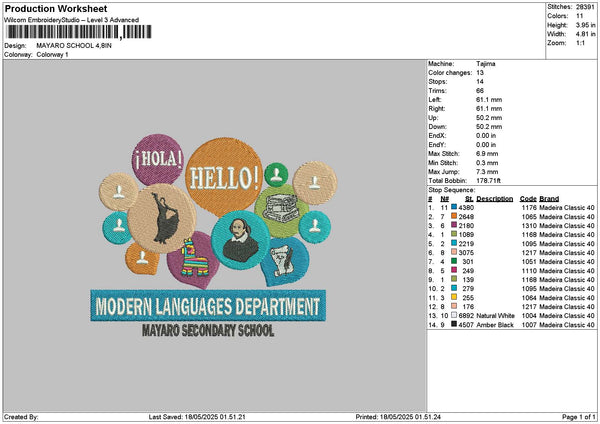
Task: Click the Mayaro Secondary School text
Action: [206, 331]
